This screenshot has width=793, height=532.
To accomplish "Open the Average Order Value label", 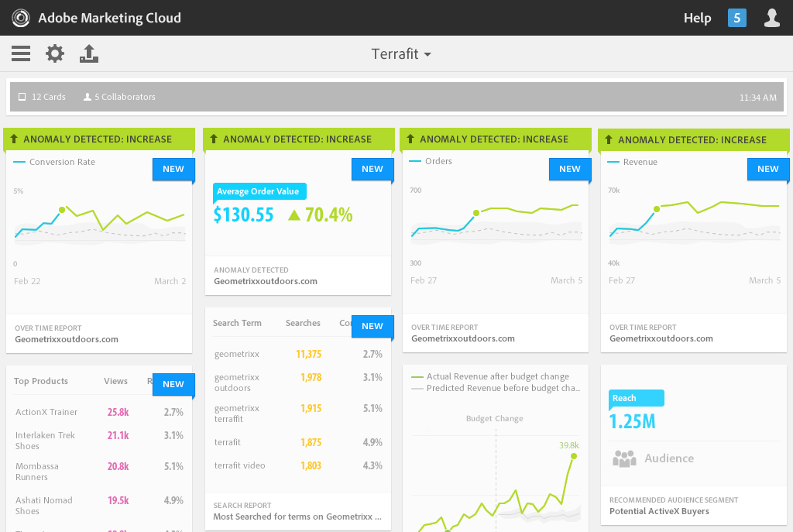I will click(x=260, y=191).
